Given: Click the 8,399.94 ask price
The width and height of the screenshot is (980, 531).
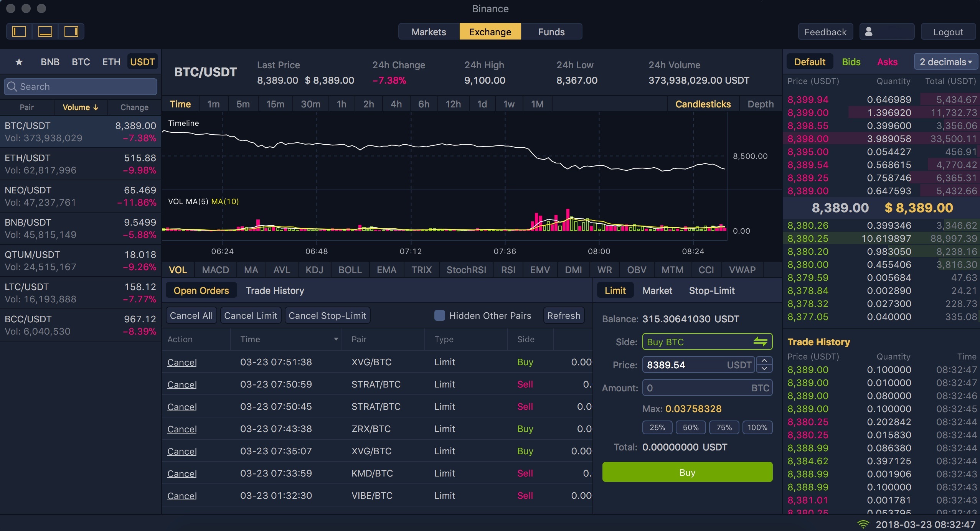Looking at the screenshot, I should click(x=808, y=100).
